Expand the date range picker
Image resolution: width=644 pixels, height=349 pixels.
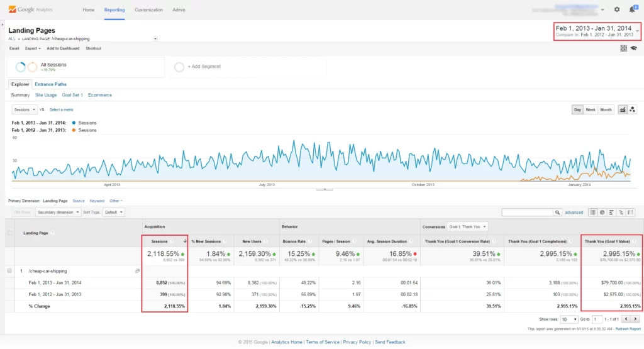(637, 30)
